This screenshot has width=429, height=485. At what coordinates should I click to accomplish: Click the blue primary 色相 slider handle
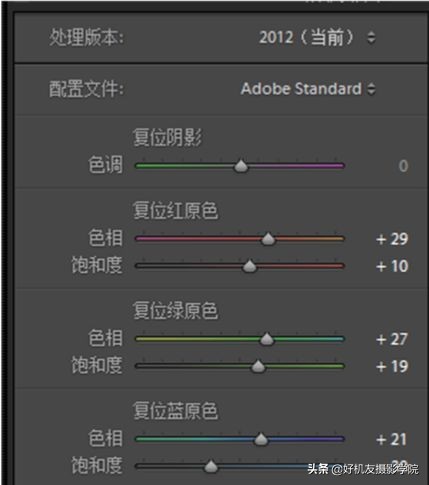[x=261, y=439]
